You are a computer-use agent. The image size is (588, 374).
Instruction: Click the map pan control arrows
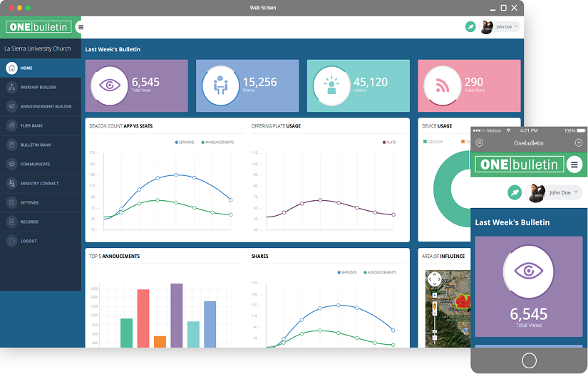[x=435, y=279]
